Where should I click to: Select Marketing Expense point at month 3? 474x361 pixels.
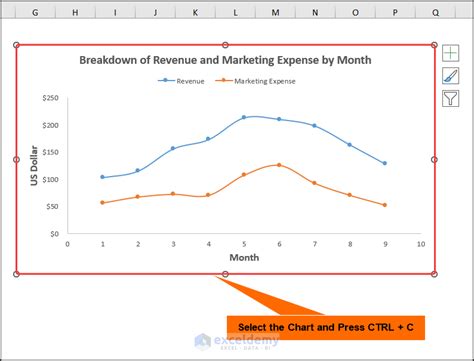tap(173, 194)
